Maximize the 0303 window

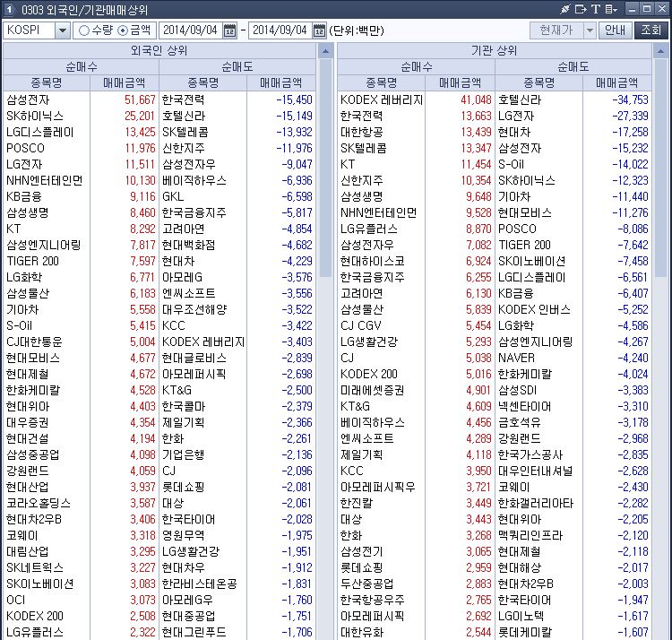pos(647,9)
